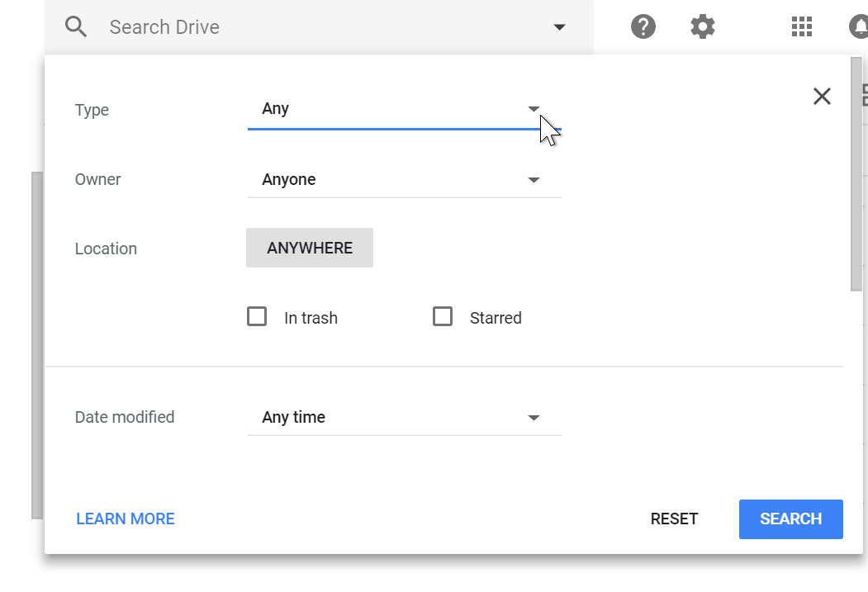Open the Settings gear icon
The image size is (868, 592).
[x=702, y=27]
